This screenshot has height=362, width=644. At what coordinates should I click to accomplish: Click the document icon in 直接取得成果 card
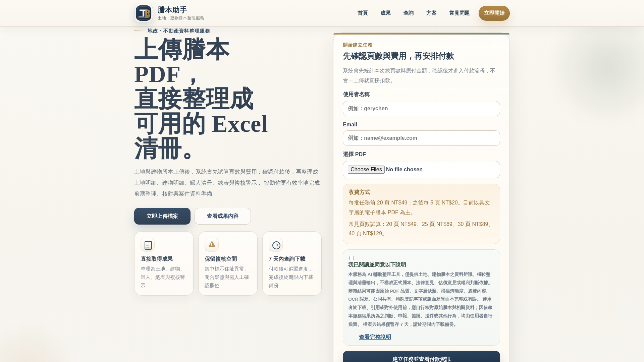[x=148, y=245]
